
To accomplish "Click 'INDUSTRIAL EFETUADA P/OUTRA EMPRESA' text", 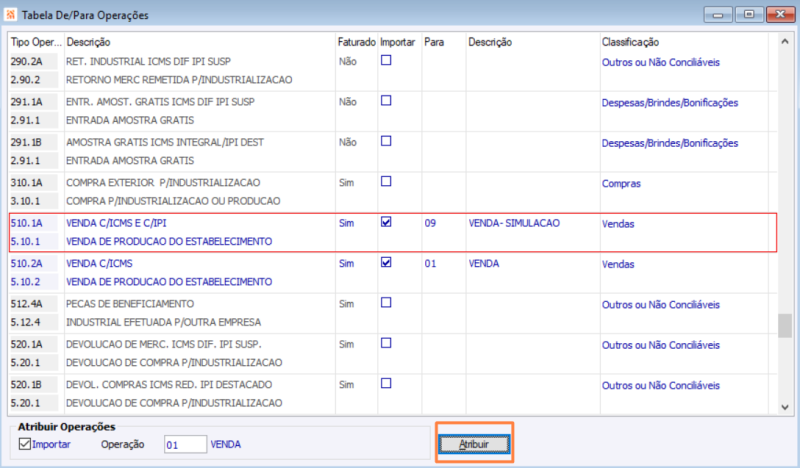I will coord(163,322).
